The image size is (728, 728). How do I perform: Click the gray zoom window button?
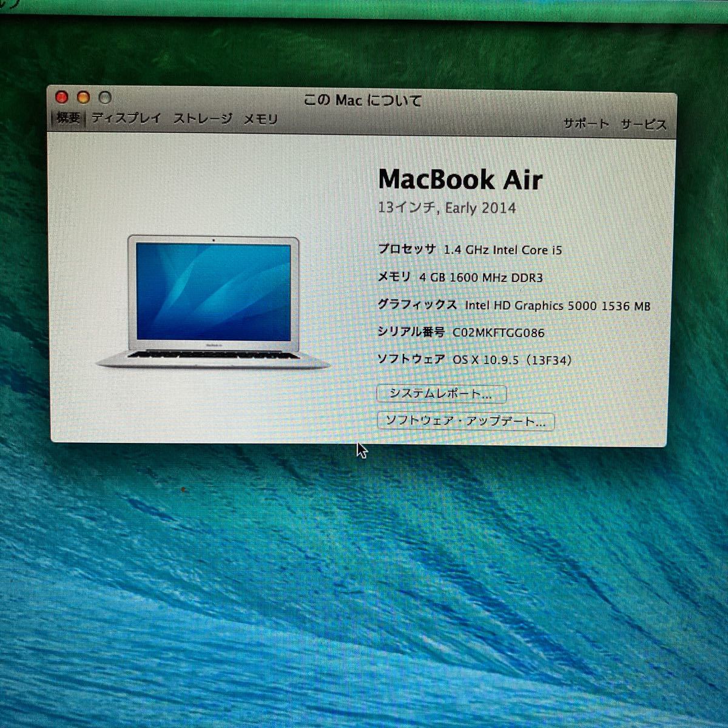105,97
